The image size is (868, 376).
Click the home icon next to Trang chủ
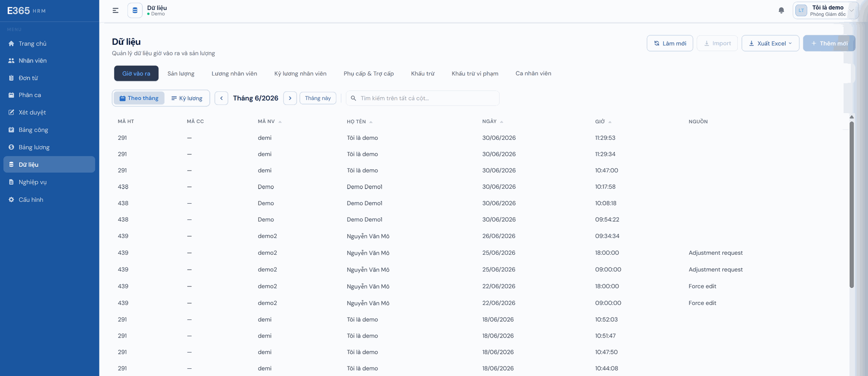[x=11, y=43]
